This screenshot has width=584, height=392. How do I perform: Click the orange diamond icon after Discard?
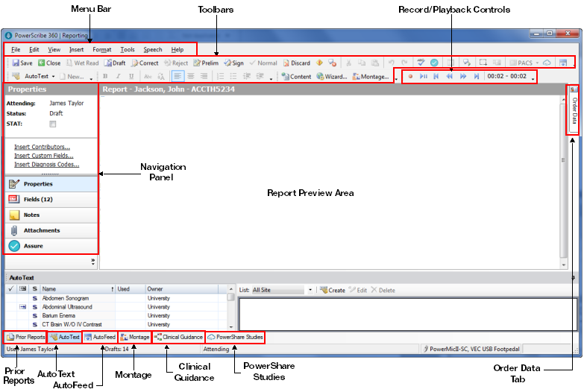pos(319,63)
